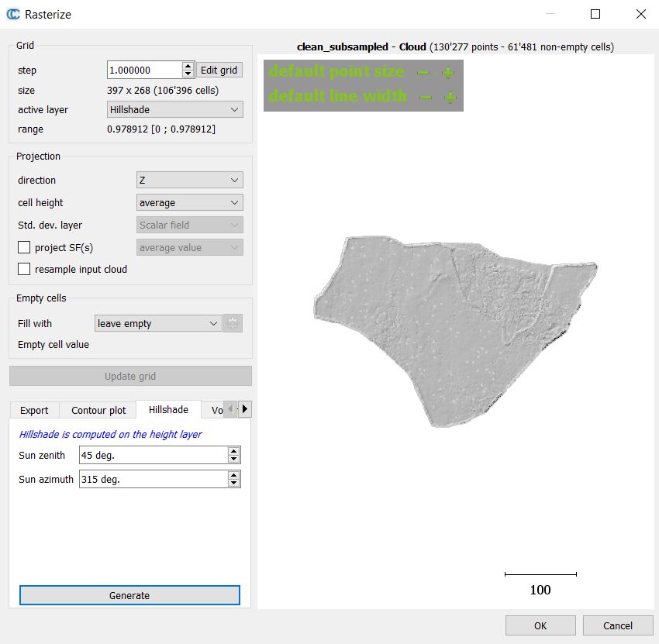Enable resample input cloud
Screen dimensions: 659x644
22,269
